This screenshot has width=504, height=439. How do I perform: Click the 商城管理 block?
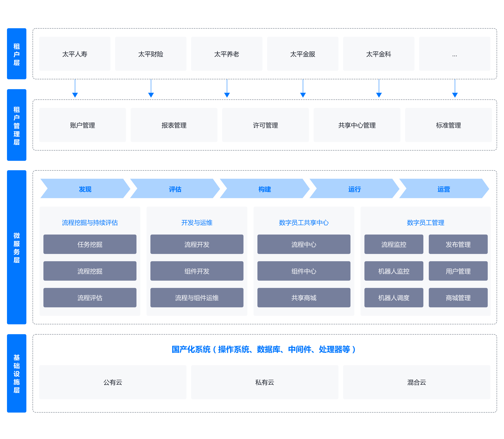coord(458,298)
